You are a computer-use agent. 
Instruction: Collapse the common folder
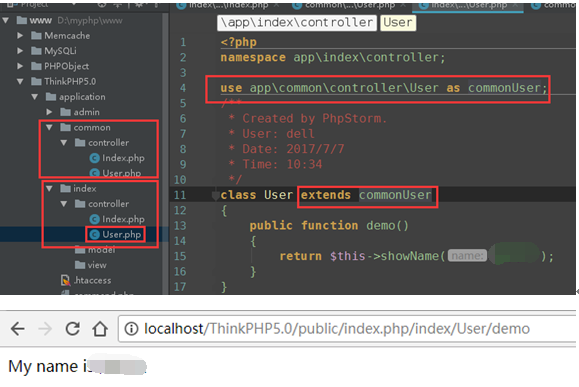tap(49, 127)
